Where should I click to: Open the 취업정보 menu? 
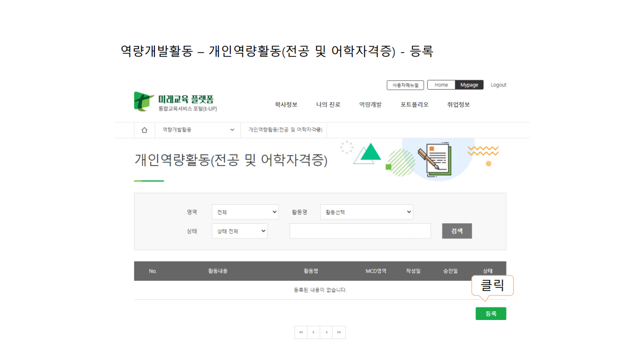(458, 105)
